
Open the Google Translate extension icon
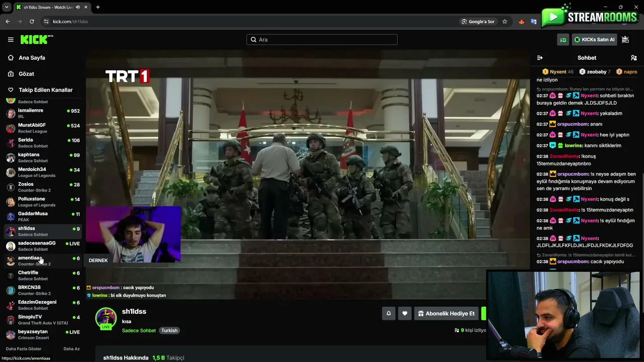(x=533, y=22)
